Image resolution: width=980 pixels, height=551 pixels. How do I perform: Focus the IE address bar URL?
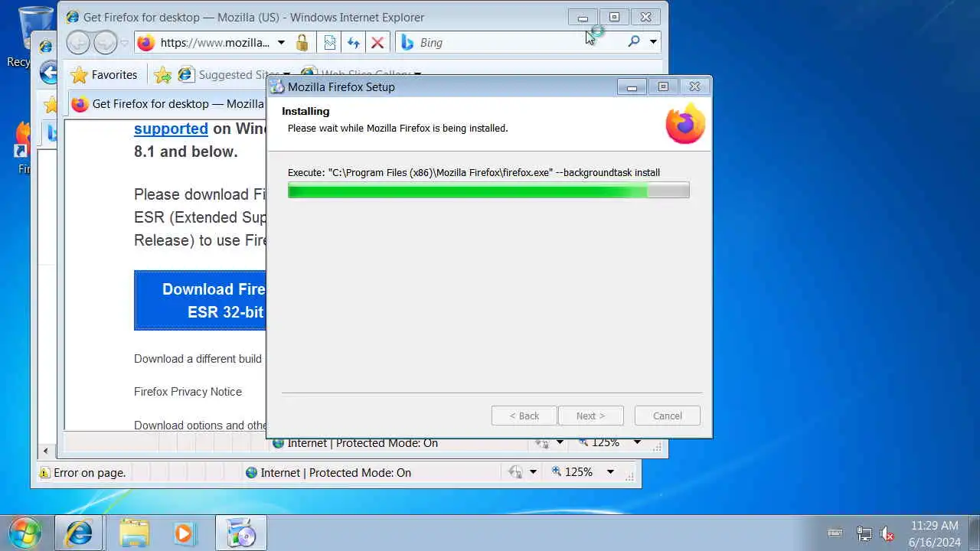click(215, 43)
